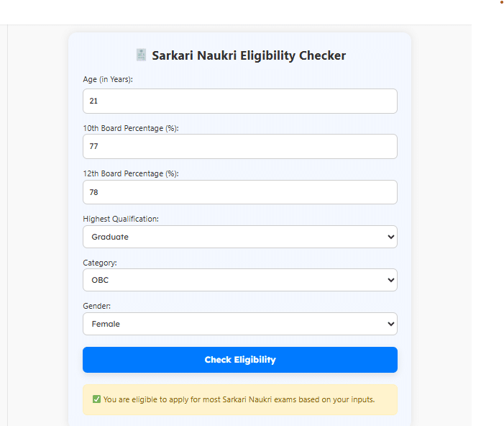Open the Highest Qualification dropdown showing Graduate
This screenshot has height=426, width=504.
point(240,237)
